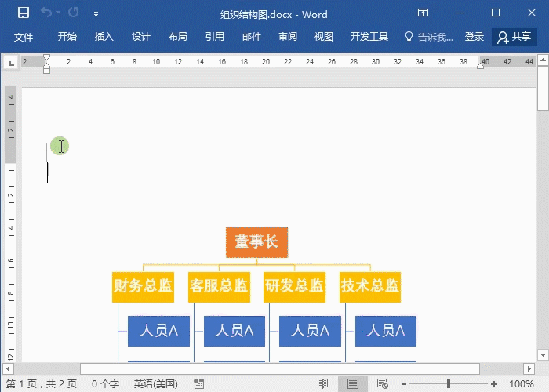
Task: Click the vertical scrollbar thumb
Action: click(x=543, y=88)
